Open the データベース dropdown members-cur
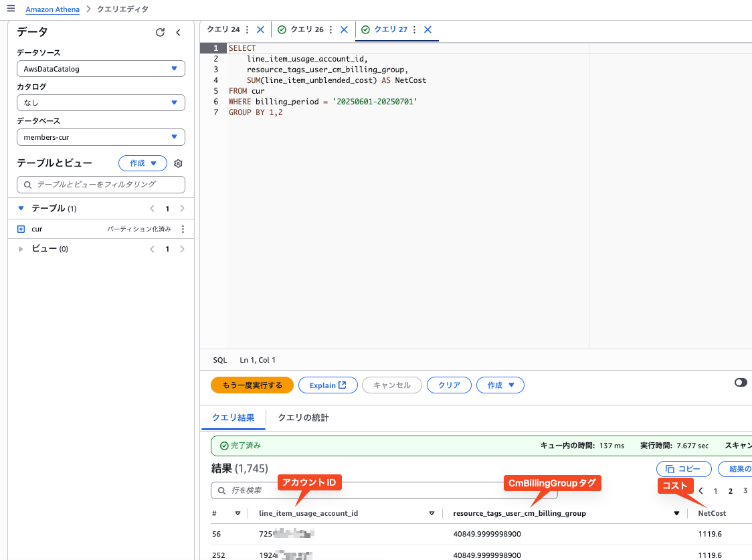The height and width of the screenshot is (560, 752). click(x=101, y=137)
